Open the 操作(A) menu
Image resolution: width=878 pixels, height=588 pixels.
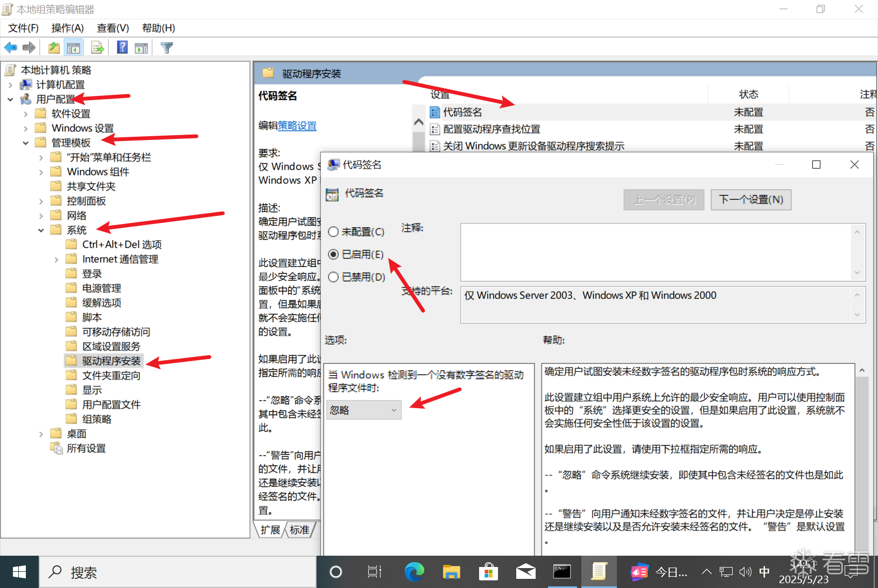(67, 28)
